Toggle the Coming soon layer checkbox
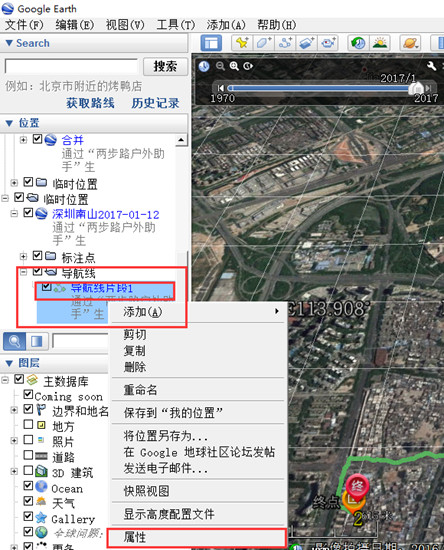This screenshot has height=550, width=444. 28,394
